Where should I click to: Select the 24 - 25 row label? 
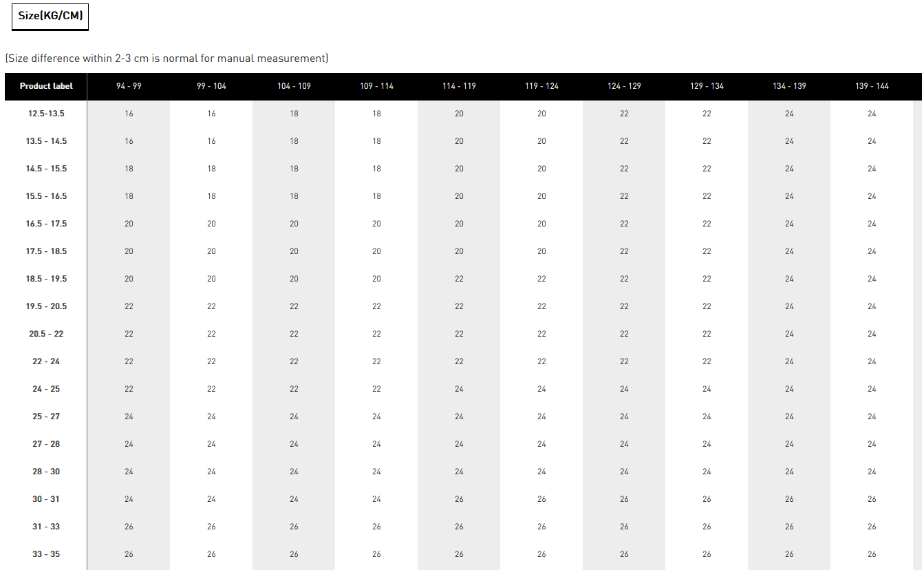tap(46, 389)
